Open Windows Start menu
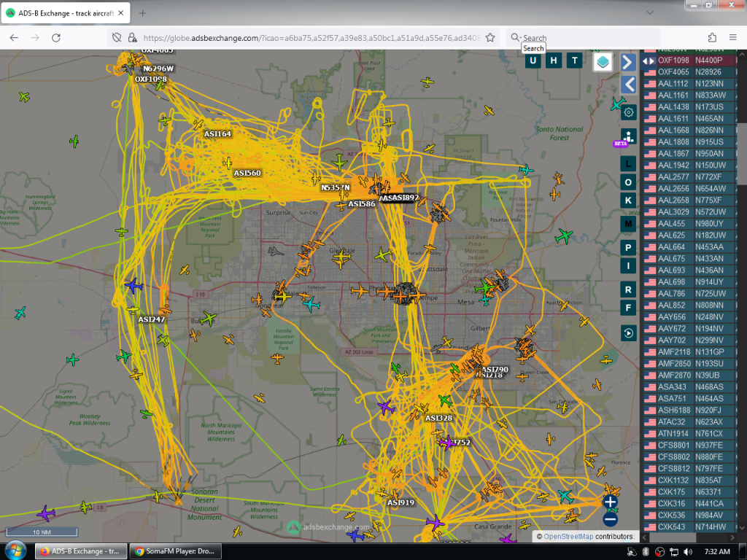The width and height of the screenshot is (747, 560). tap(15, 551)
